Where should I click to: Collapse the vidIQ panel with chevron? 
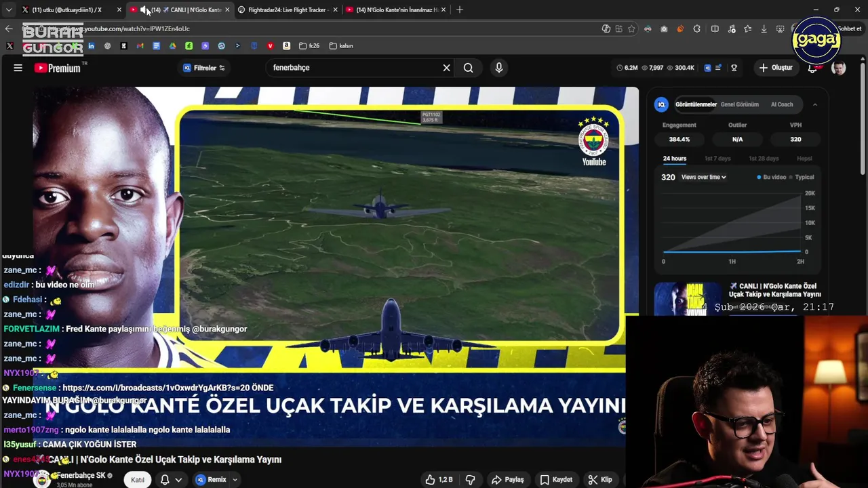click(x=814, y=104)
